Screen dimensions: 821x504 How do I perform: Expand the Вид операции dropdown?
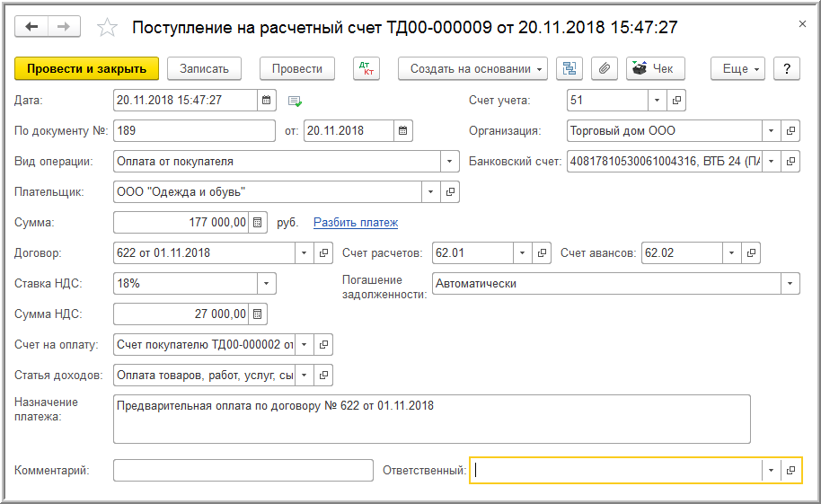point(449,162)
